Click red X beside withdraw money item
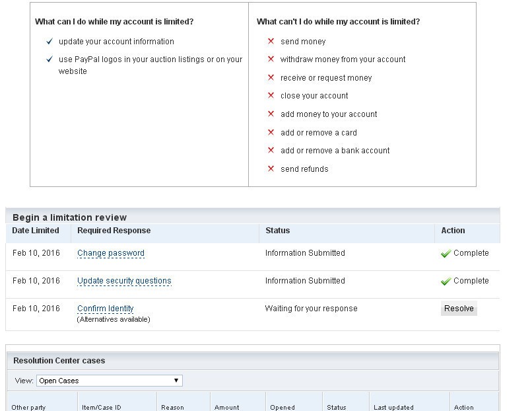 pyautogui.click(x=271, y=59)
